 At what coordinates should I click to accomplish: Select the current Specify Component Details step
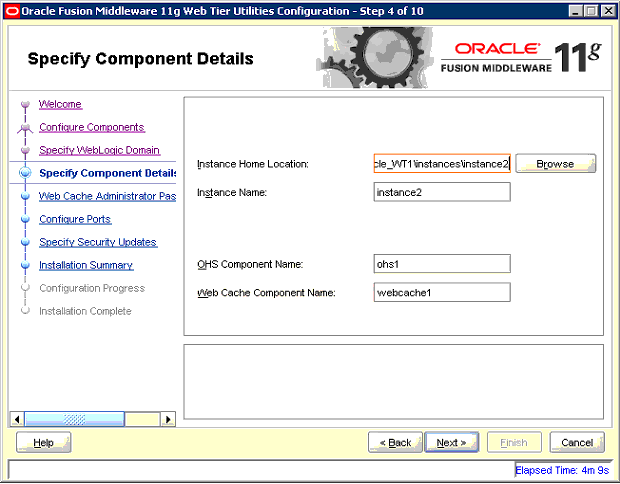pos(108,173)
